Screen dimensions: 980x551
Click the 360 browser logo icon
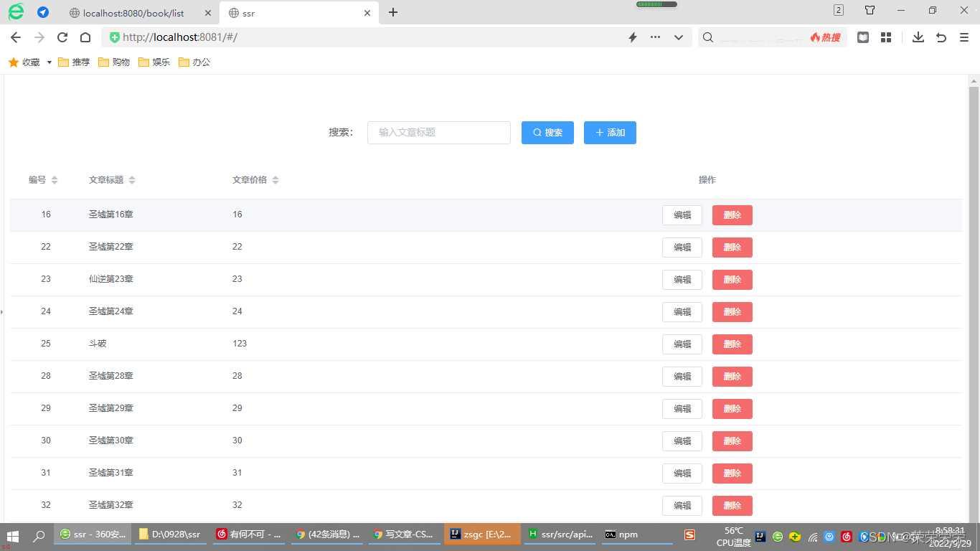(x=16, y=11)
